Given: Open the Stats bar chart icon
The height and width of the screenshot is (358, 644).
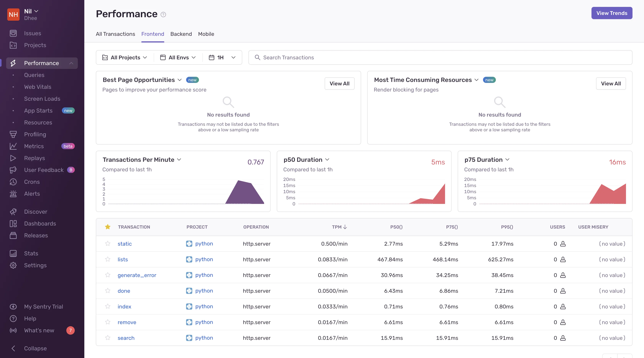Looking at the screenshot, I should 13,253.
